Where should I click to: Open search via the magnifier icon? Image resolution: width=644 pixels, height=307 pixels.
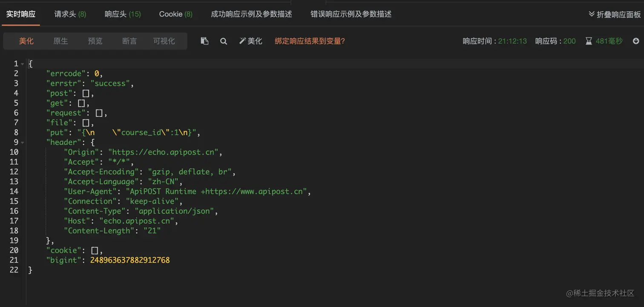[224, 41]
